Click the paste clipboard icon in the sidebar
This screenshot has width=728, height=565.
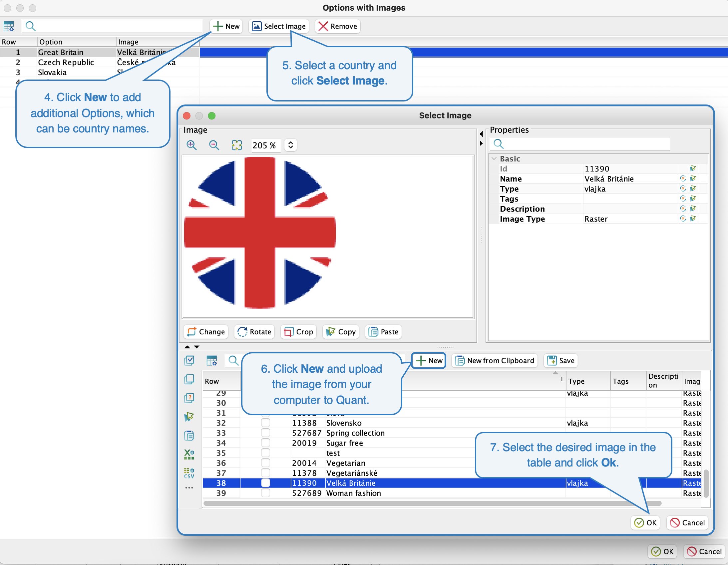(189, 436)
